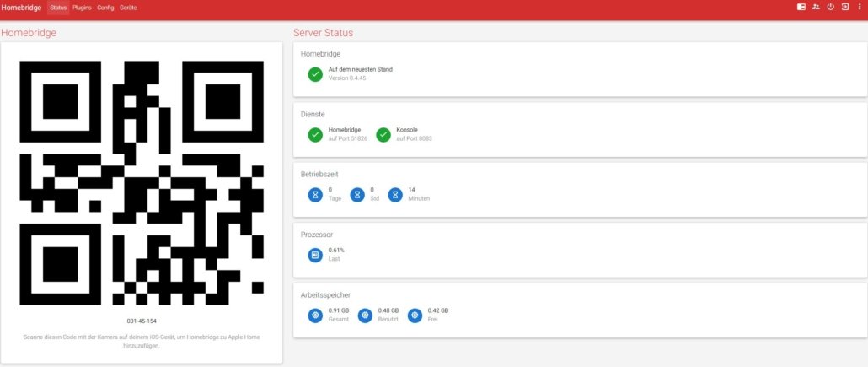The image size is (868, 367).
Task: Click the Dienste card title
Action: 312,114
